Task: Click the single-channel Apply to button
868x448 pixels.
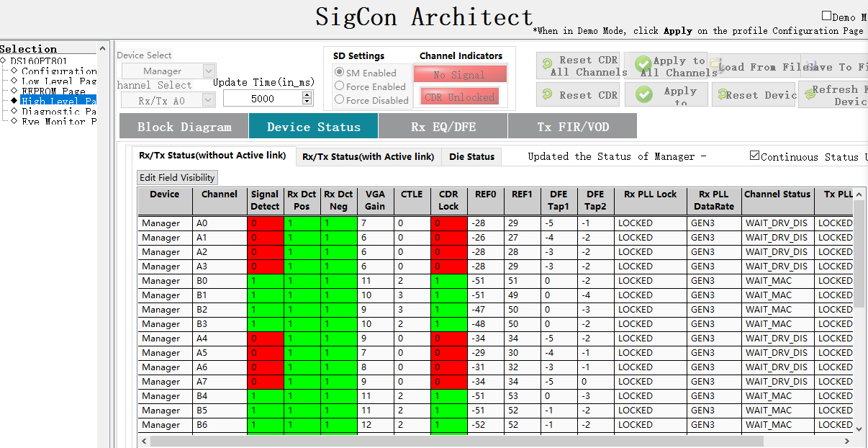Action: pos(666,94)
